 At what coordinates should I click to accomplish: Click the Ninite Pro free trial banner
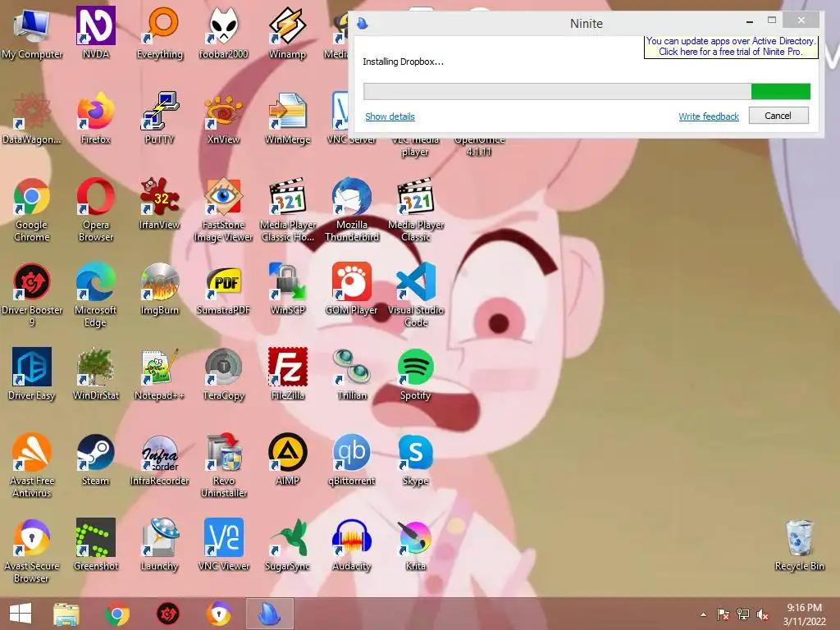pyautogui.click(x=731, y=47)
